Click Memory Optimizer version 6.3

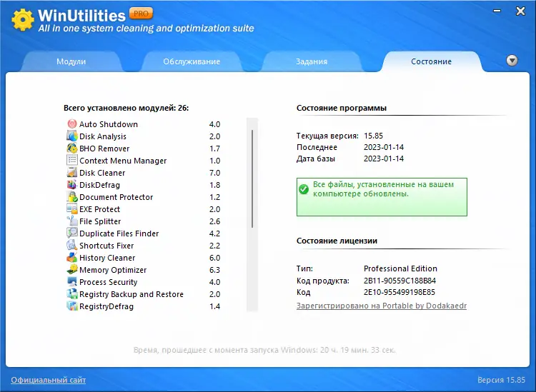[x=214, y=270]
